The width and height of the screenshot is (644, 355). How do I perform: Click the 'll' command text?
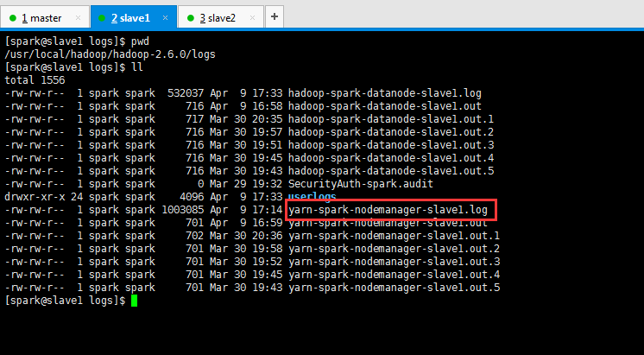coord(137,67)
